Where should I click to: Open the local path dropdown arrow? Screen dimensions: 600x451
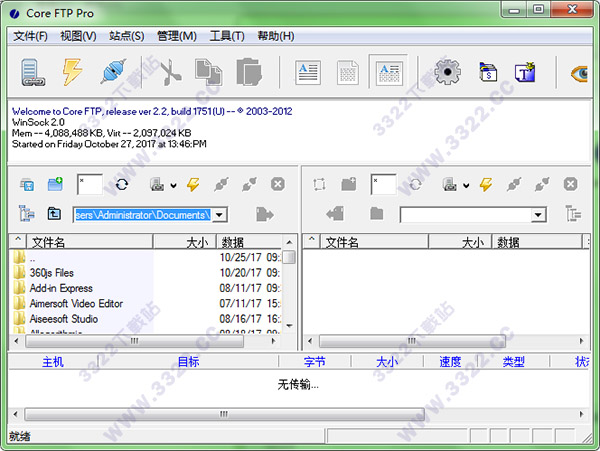[219, 215]
